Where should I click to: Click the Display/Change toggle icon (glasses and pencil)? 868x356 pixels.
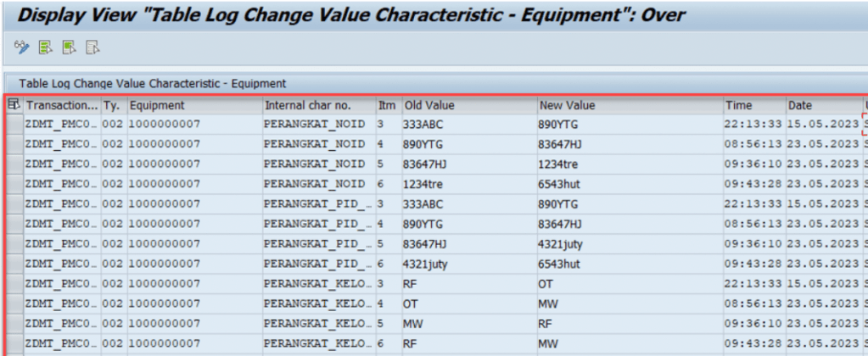[22, 47]
